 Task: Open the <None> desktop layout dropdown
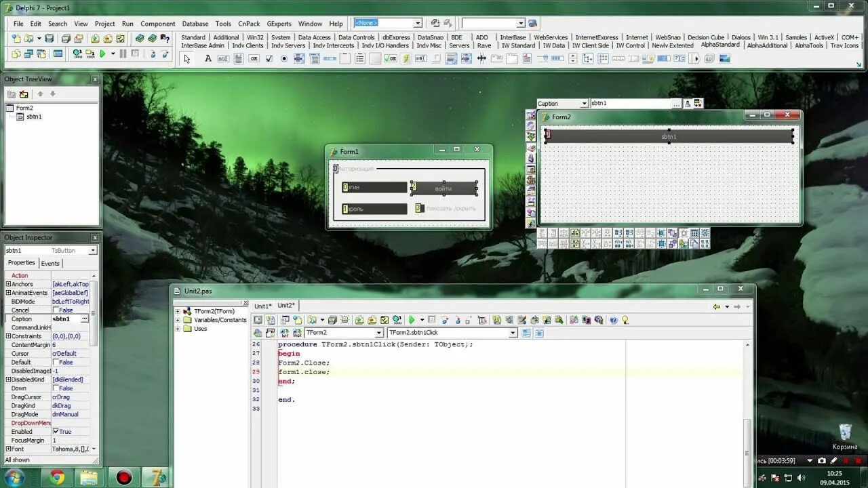417,23
